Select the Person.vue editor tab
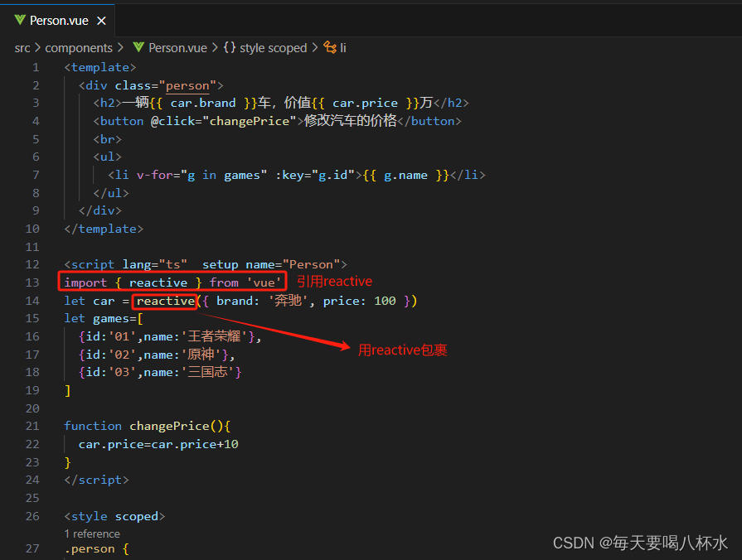 tap(57, 21)
